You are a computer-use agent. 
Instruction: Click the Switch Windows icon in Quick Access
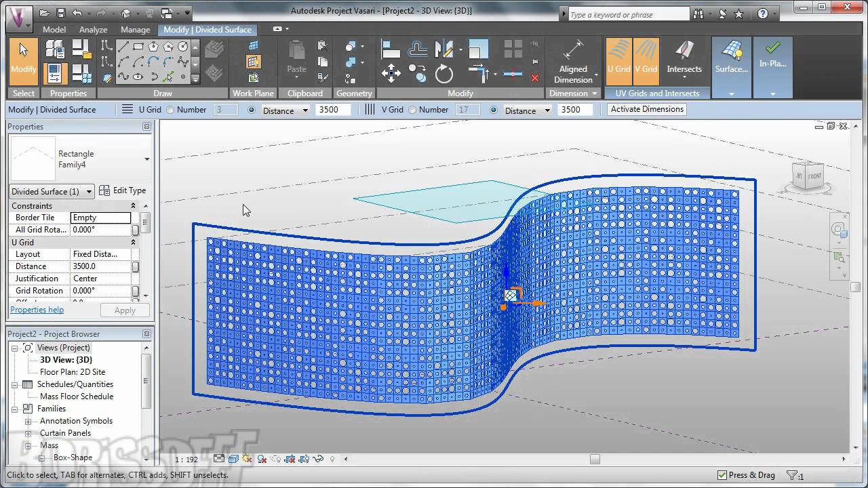[167, 13]
